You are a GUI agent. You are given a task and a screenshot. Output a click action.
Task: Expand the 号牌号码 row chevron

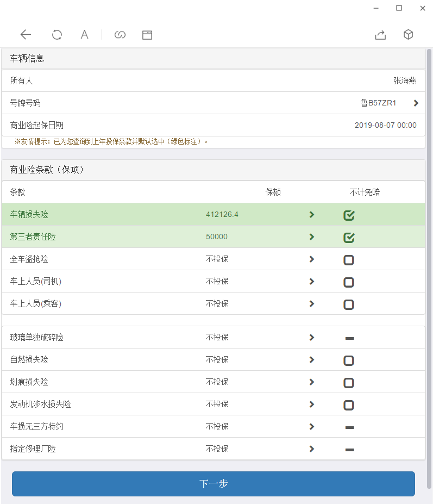pos(416,103)
